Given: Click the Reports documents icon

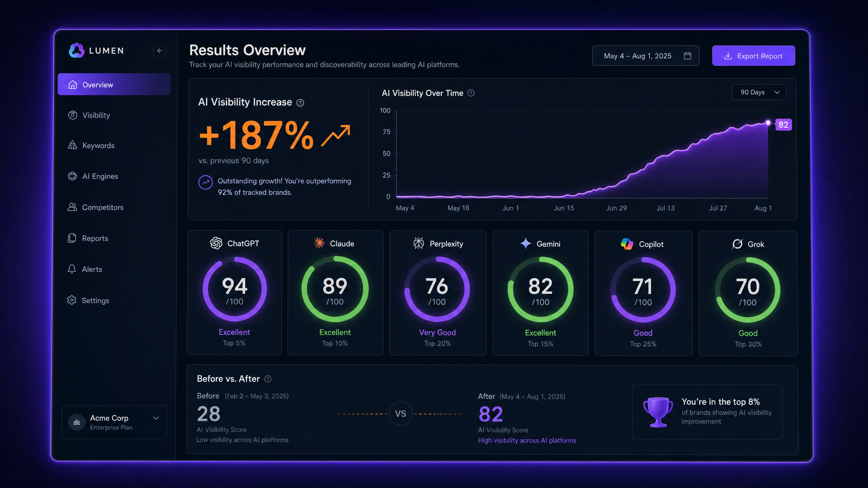Looking at the screenshot, I should click(72, 238).
